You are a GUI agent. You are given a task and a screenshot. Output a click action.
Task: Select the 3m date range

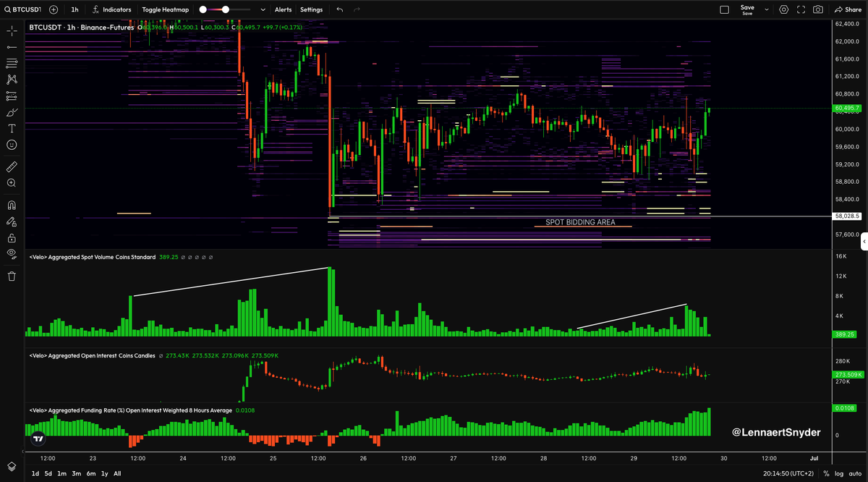[76, 473]
